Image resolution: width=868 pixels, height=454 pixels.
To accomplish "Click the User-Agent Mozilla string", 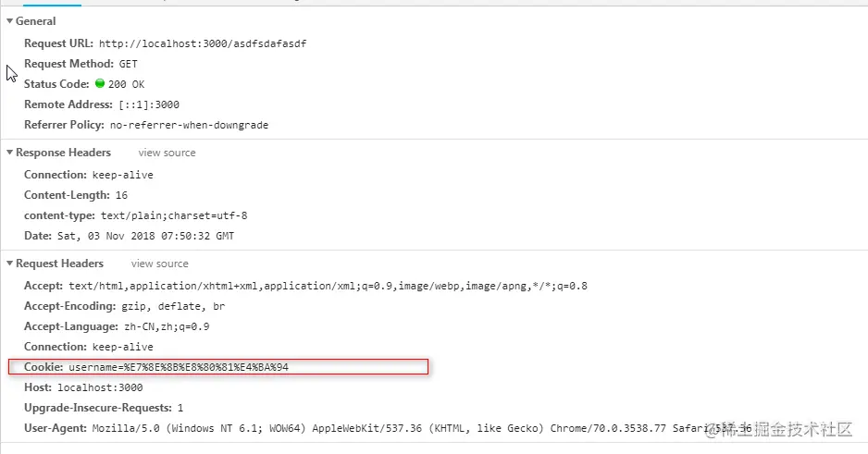I will [x=370, y=428].
